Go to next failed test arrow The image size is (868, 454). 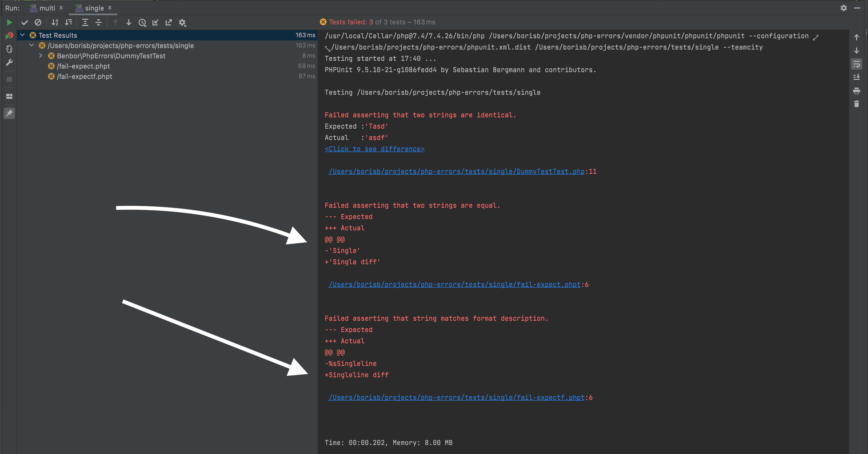pyautogui.click(x=129, y=23)
